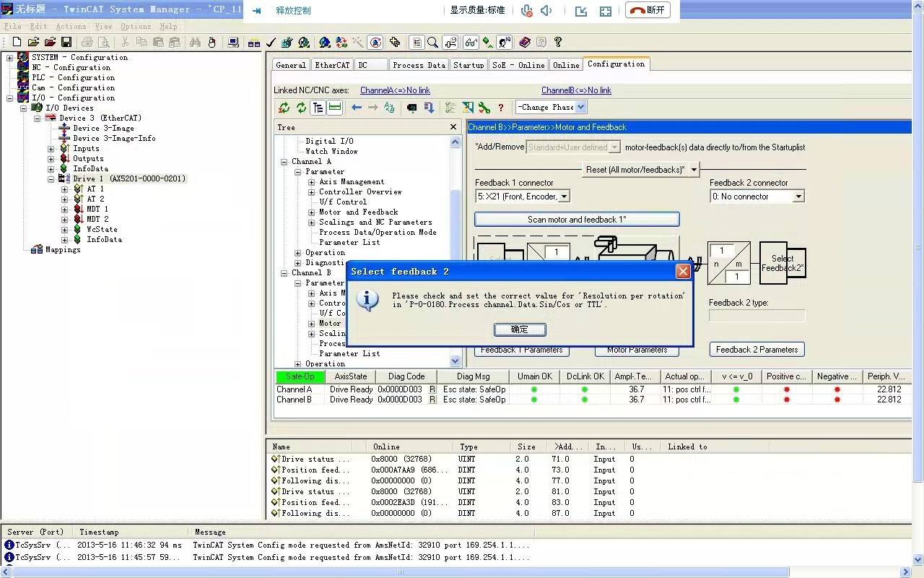Select Controller Overview under Channel A
This screenshot has height=578, width=924.
[x=360, y=191]
